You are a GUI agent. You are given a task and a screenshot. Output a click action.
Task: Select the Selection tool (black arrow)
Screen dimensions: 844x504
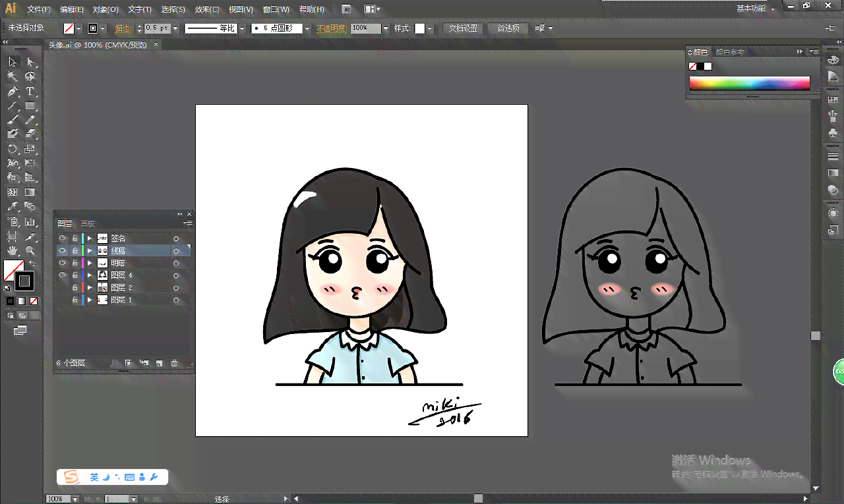[13, 62]
